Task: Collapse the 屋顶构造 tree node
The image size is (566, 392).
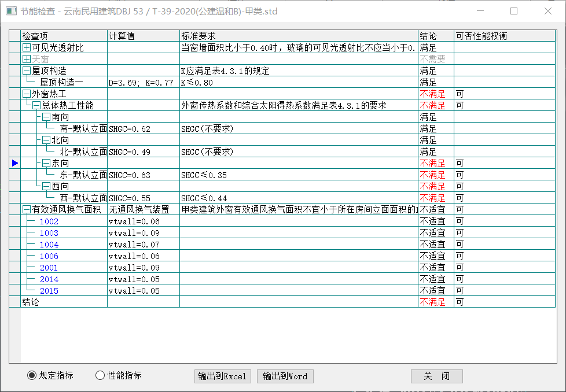Action: click(x=27, y=71)
